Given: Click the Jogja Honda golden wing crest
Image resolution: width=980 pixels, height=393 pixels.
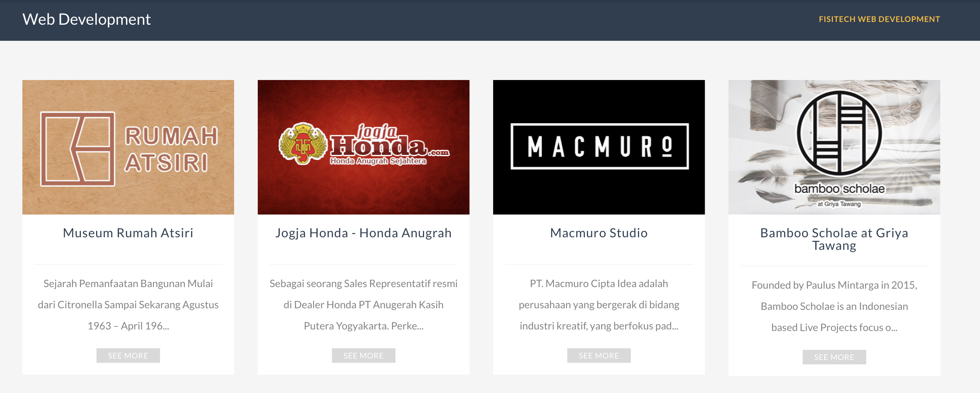Looking at the screenshot, I should (303, 143).
